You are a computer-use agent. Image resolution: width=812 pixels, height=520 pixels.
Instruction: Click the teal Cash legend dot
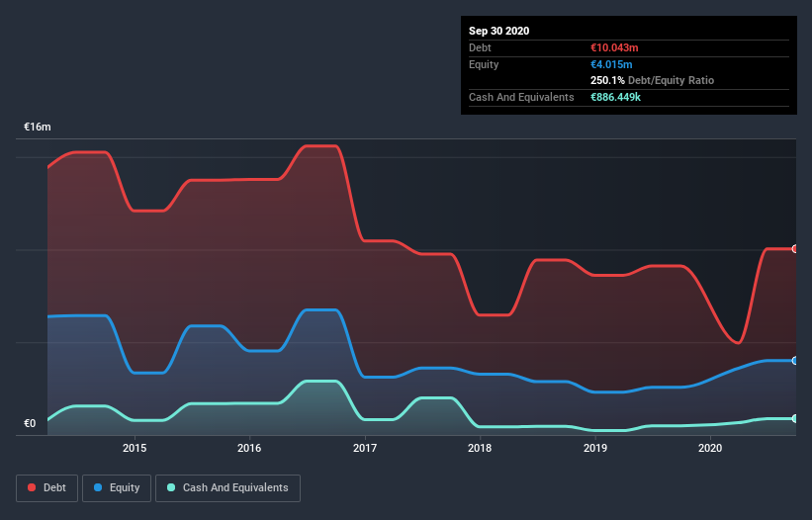pyautogui.click(x=171, y=487)
